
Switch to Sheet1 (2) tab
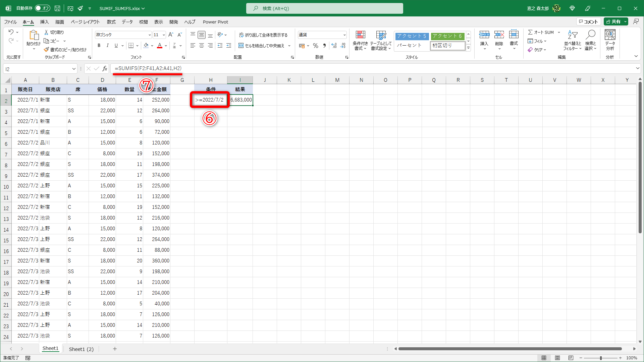(x=81, y=349)
